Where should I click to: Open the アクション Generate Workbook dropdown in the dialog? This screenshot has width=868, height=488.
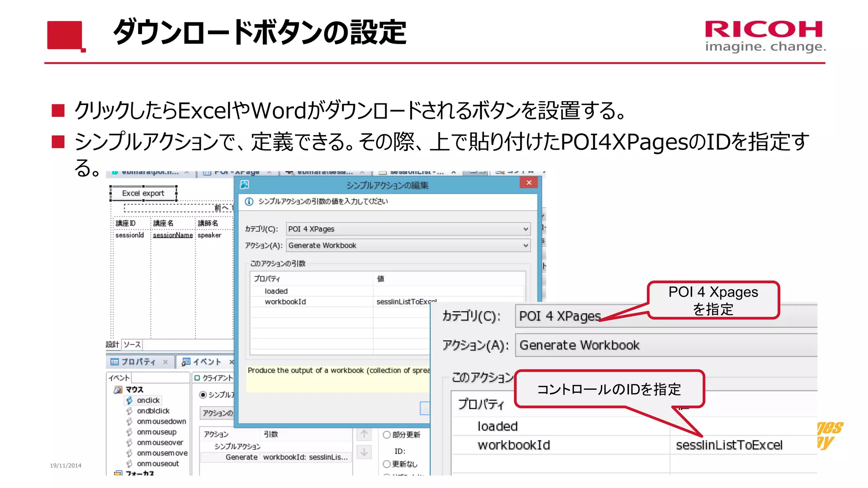408,245
